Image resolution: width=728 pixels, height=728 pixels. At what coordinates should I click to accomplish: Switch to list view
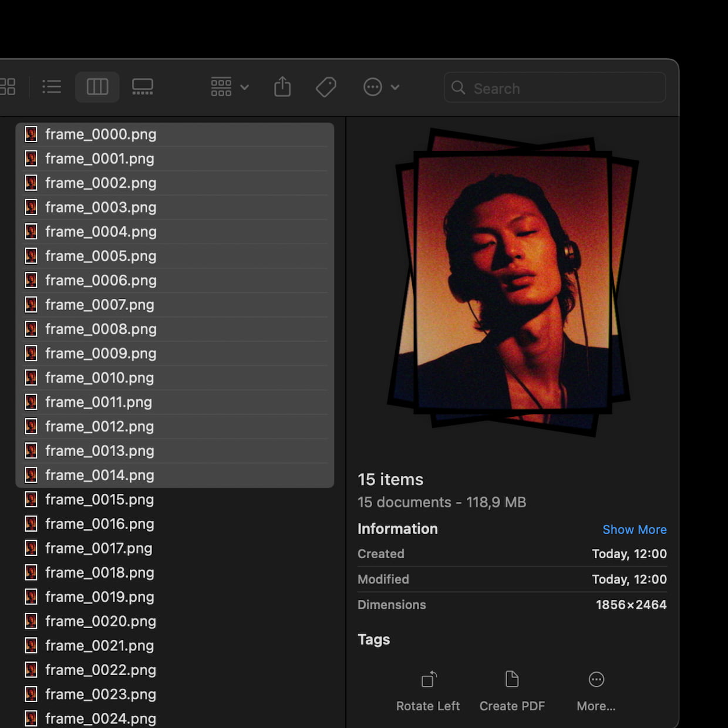pyautogui.click(x=52, y=87)
